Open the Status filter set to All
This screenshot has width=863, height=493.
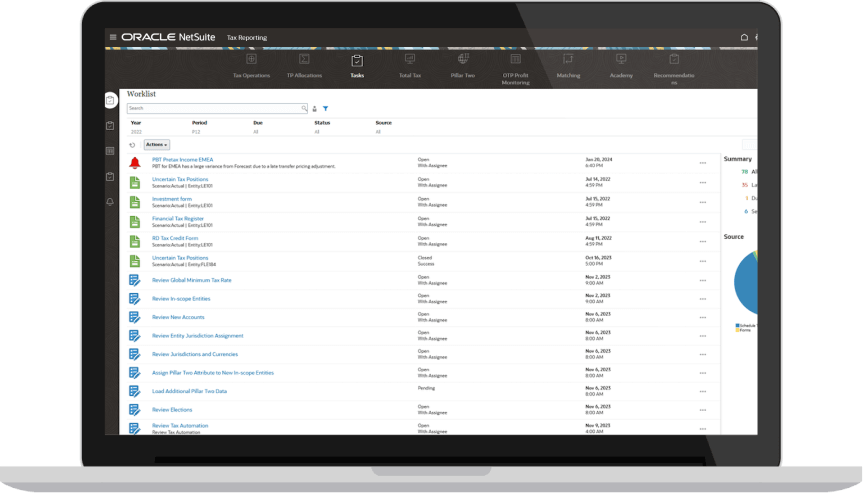pyautogui.click(x=317, y=132)
